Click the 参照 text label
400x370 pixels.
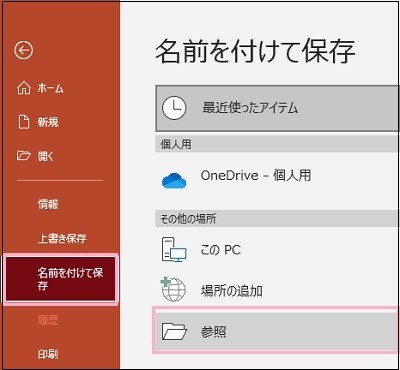pos(213,332)
